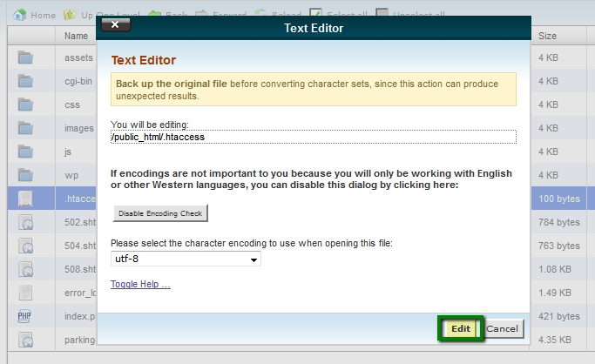Sort files by the Size column header

[x=547, y=36]
